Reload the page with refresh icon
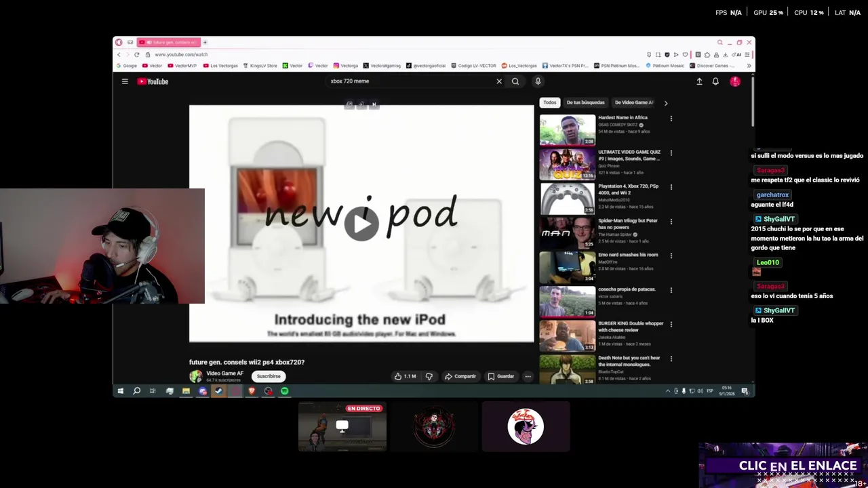 pyautogui.click(x=137, y=54)
